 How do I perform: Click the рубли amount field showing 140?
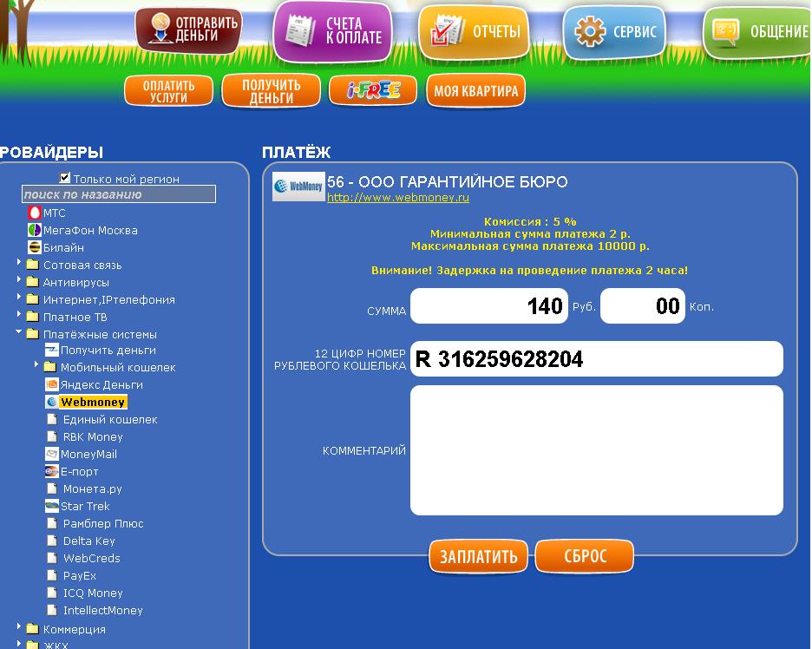pos(489,306)
